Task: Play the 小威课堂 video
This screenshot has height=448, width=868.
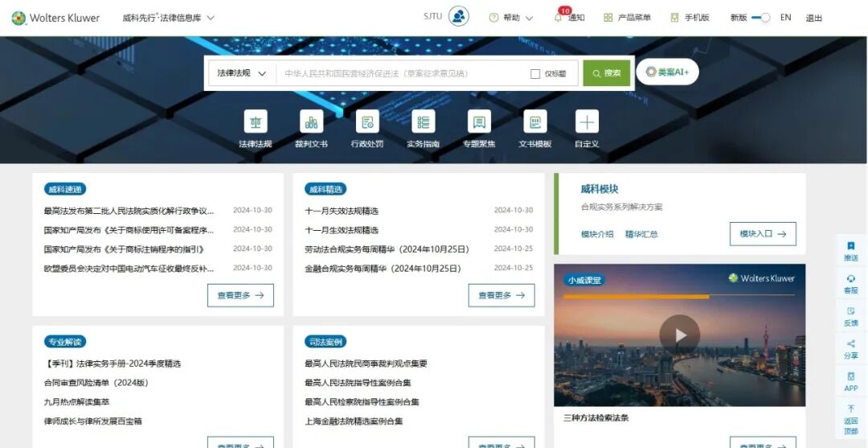Action: click(679, 335)
